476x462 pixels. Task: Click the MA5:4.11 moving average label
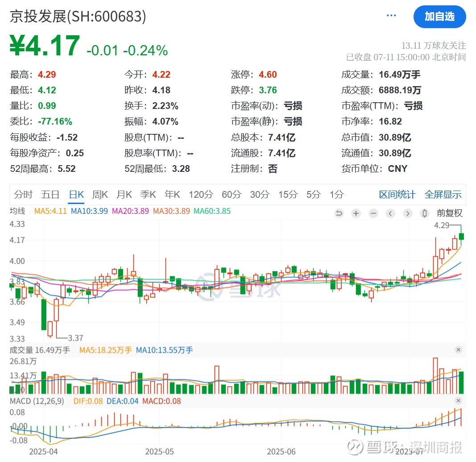50,211
